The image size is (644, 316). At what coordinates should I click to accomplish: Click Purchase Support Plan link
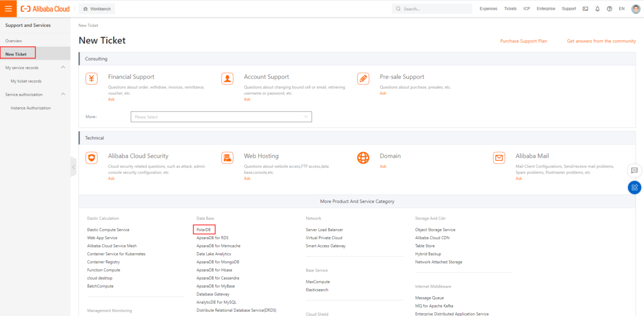click(x=523, y=41)
